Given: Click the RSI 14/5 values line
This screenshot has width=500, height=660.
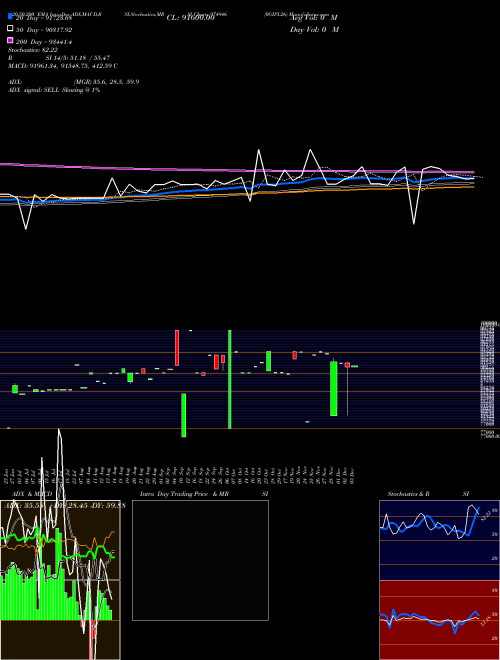Looking at the screenshot, I should (59, 58).
